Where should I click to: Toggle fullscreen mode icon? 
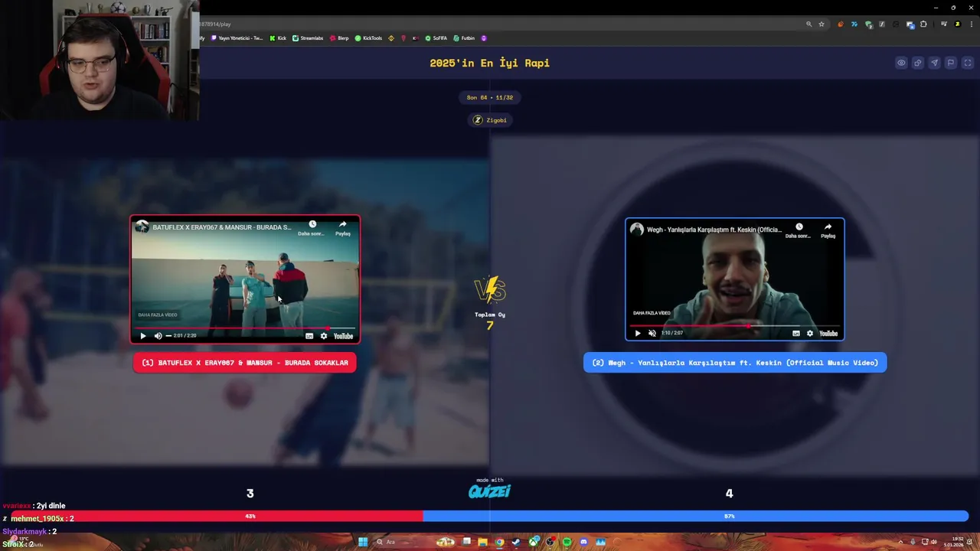pos(968,63)
